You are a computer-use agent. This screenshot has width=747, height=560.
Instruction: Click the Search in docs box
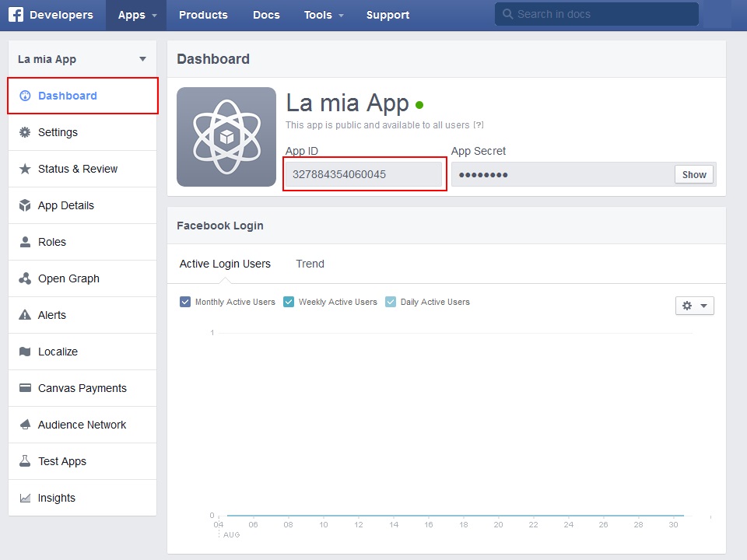(596, 14)
